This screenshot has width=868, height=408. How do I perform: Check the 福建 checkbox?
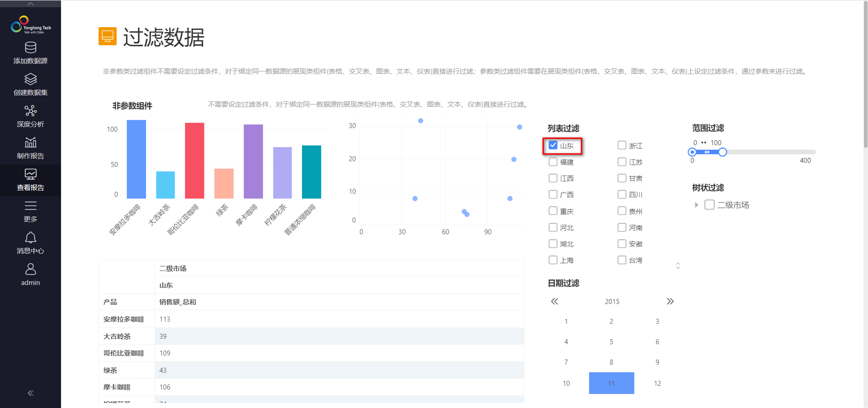553,161
